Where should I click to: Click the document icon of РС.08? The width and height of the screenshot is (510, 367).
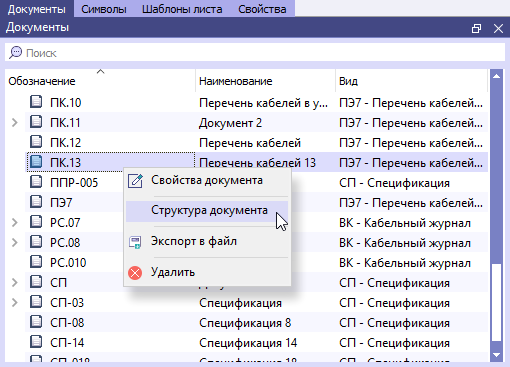tap(36, 242)
